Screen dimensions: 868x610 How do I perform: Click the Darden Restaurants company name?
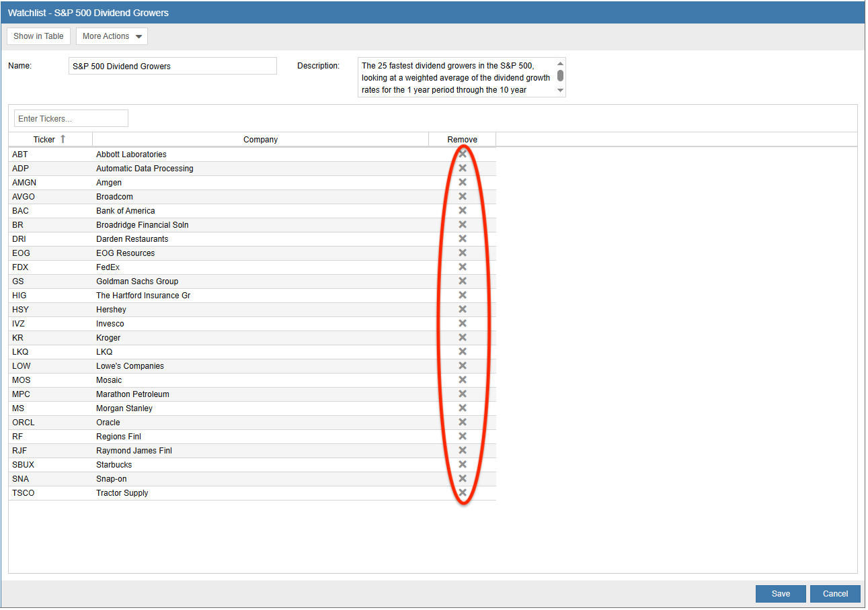click(132, 238)
